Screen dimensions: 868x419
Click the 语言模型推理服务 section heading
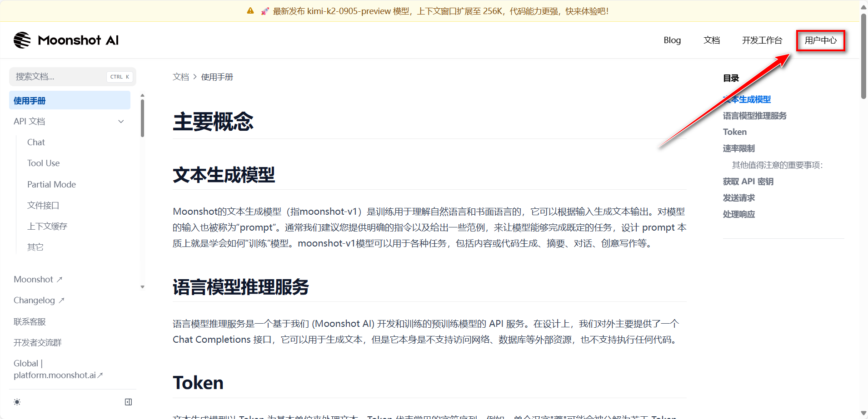click(241, 287)
